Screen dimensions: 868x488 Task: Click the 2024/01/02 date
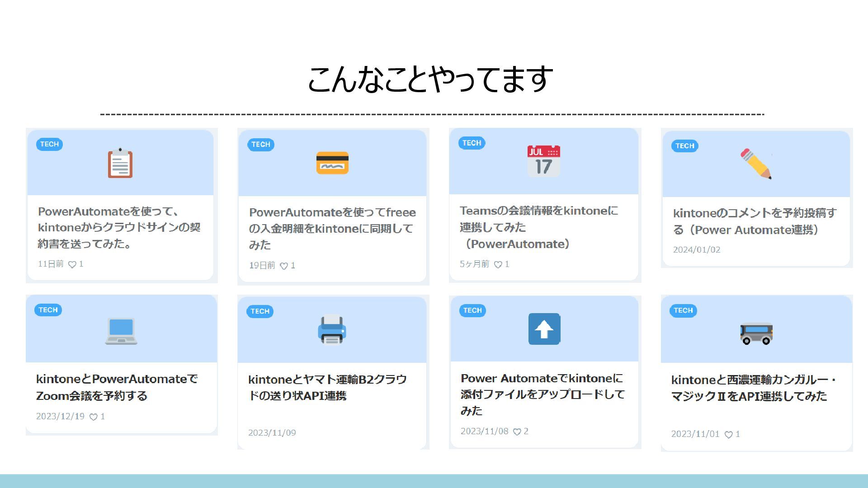(x=697, y=249)
